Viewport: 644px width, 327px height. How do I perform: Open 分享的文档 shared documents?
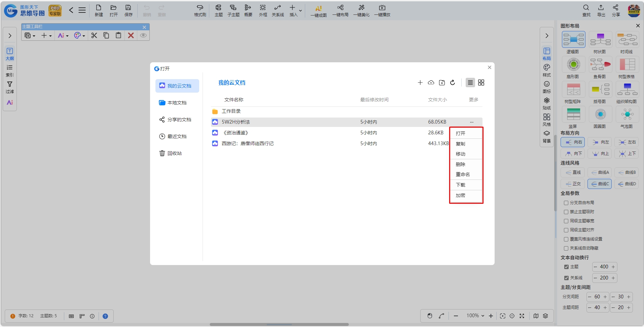[x=177, y=120]
